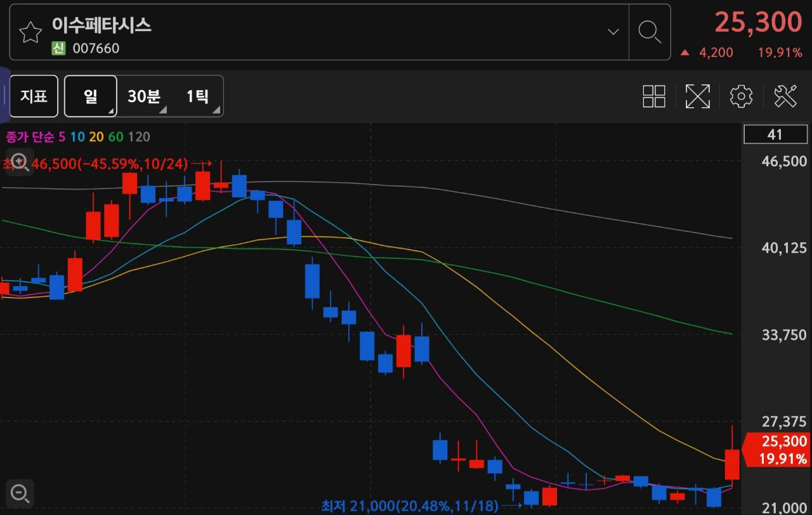
Task: Expand the stock name dropdown chevron
Action: 613,31
